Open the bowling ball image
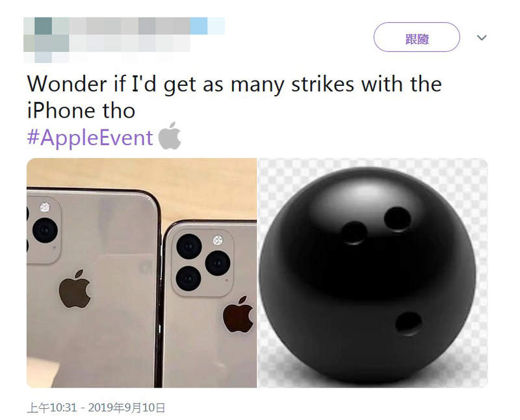 (372, 272)
